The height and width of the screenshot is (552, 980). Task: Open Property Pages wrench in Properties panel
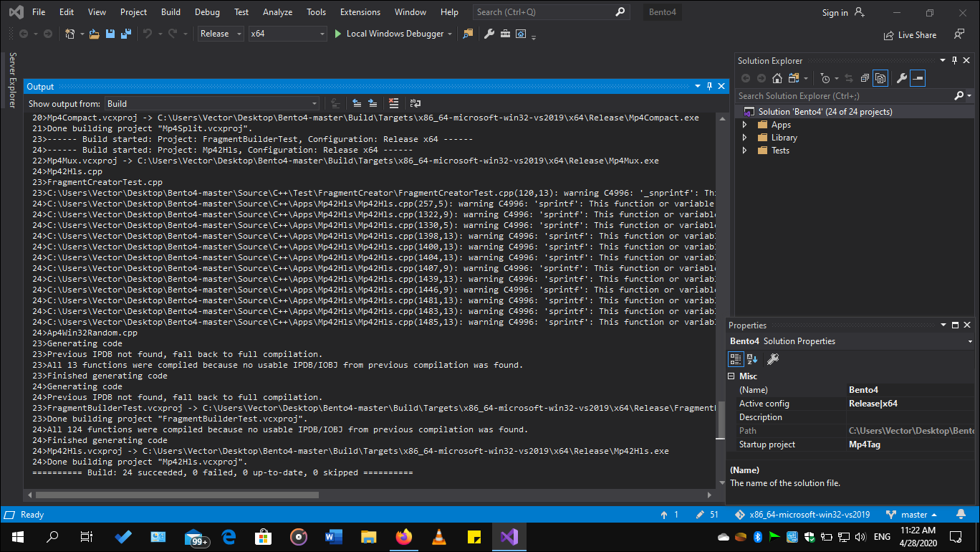tap(773, 359)
